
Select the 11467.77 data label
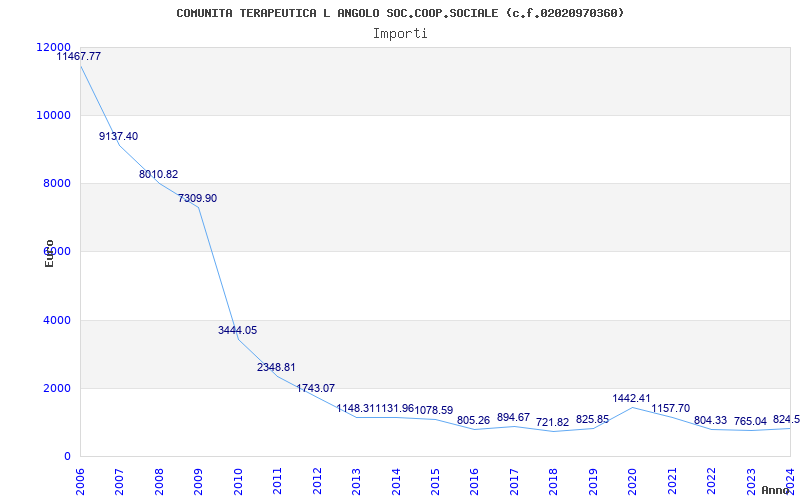pyautogui.click(x=79, y=56)
